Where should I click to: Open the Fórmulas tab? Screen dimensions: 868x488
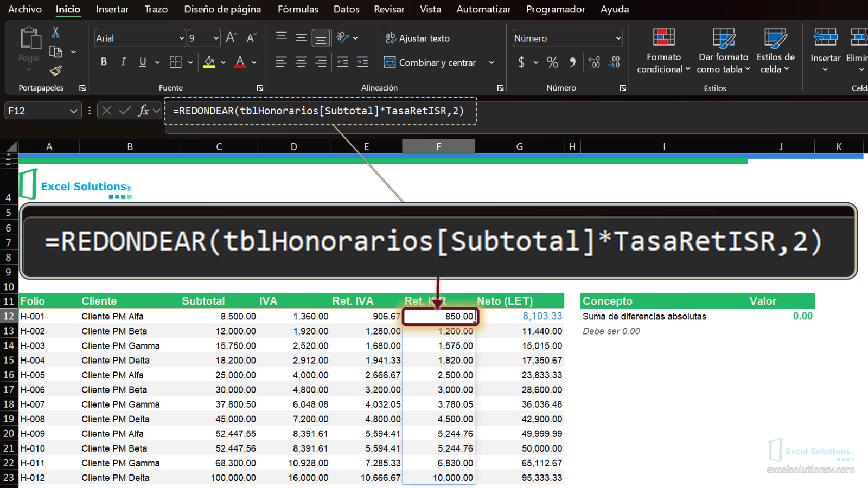[298, 9]
